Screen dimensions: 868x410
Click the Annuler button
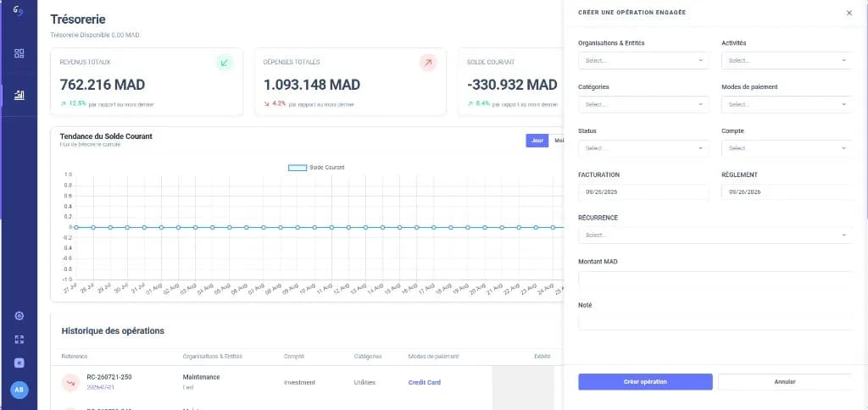tap(785, 382)
